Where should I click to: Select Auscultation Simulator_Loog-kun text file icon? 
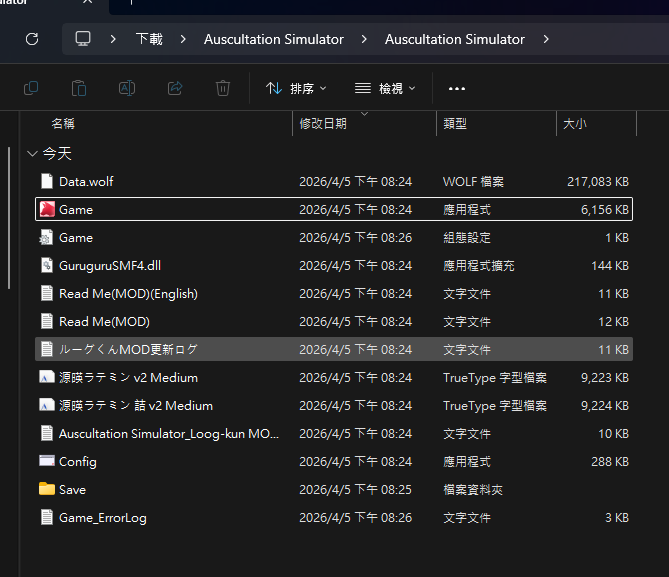pos(47,433)
